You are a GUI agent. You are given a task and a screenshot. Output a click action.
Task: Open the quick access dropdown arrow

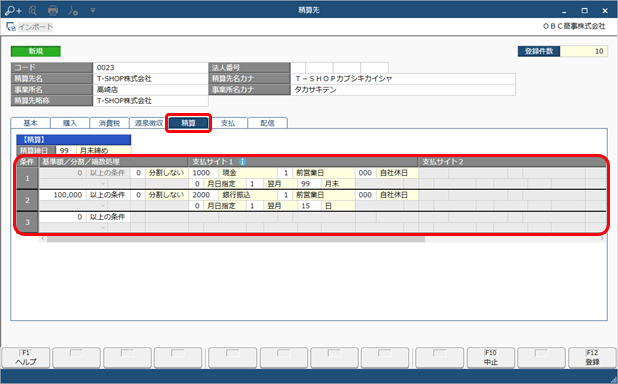tap(93, 10)
